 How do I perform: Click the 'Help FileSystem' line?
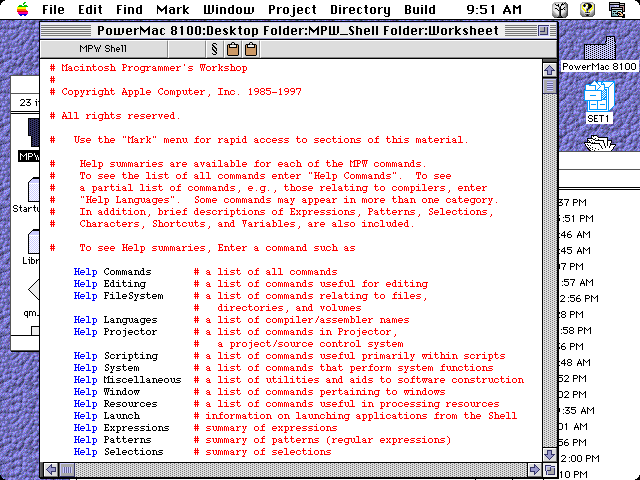(251, 296)
